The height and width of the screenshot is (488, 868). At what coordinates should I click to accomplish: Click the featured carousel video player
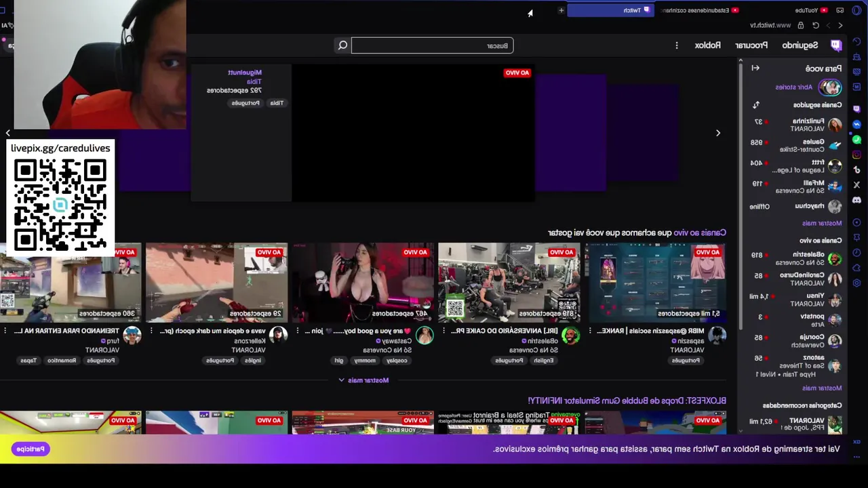pos(413,133)
